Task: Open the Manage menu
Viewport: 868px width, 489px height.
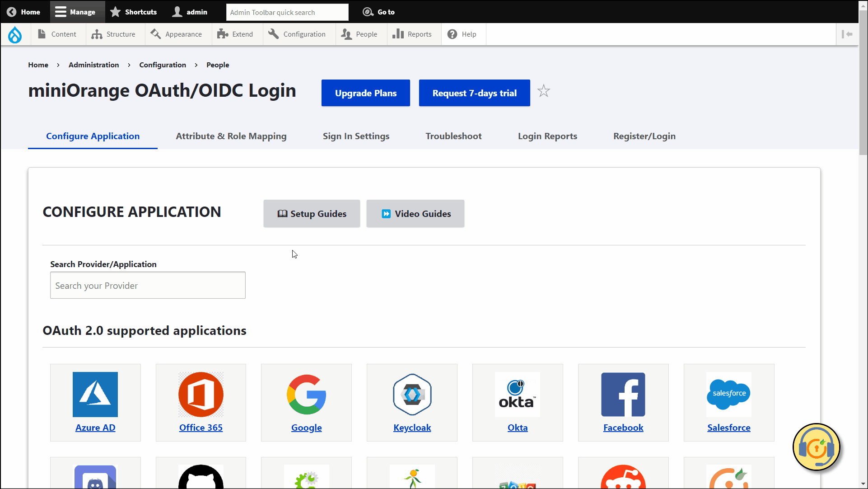Action: [76, 12]
